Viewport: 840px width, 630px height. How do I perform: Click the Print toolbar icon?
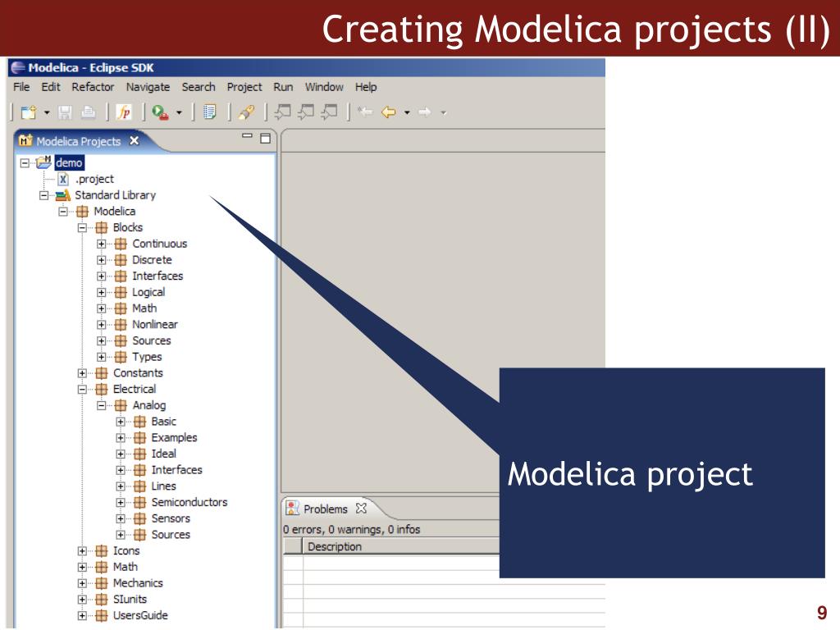pyautogui.click(x=88, y=112)
